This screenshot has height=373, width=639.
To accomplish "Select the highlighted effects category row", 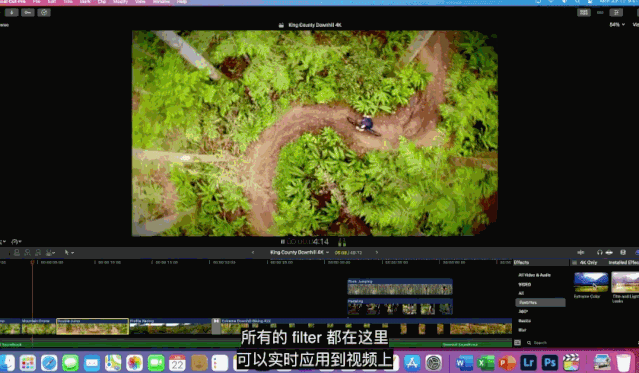I will tap(540, 302).
